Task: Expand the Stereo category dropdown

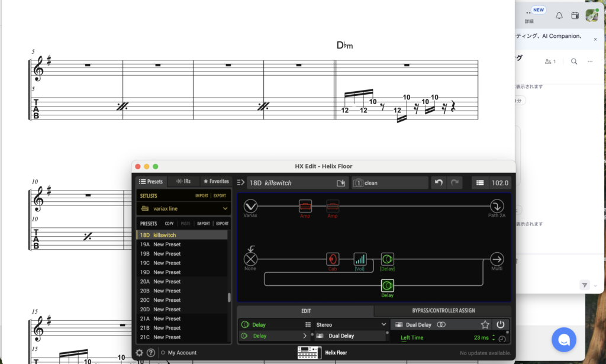Action: click(383, 324)
